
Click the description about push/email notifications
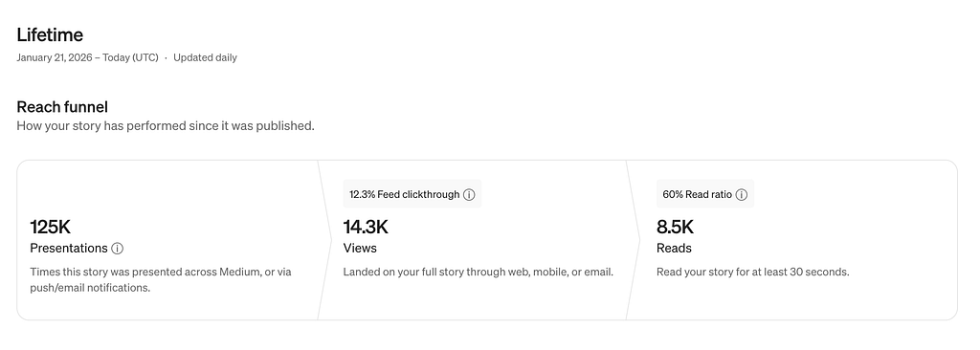161,280
